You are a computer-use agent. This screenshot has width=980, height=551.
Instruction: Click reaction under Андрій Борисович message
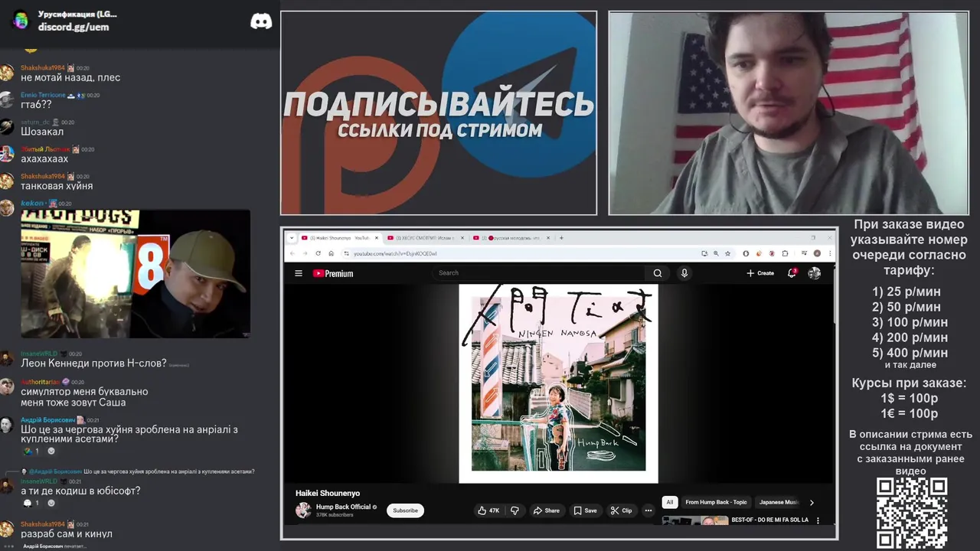31,451
